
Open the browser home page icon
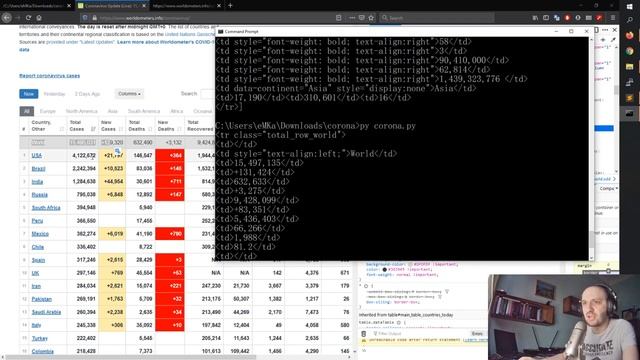click(x=39, y=18)
